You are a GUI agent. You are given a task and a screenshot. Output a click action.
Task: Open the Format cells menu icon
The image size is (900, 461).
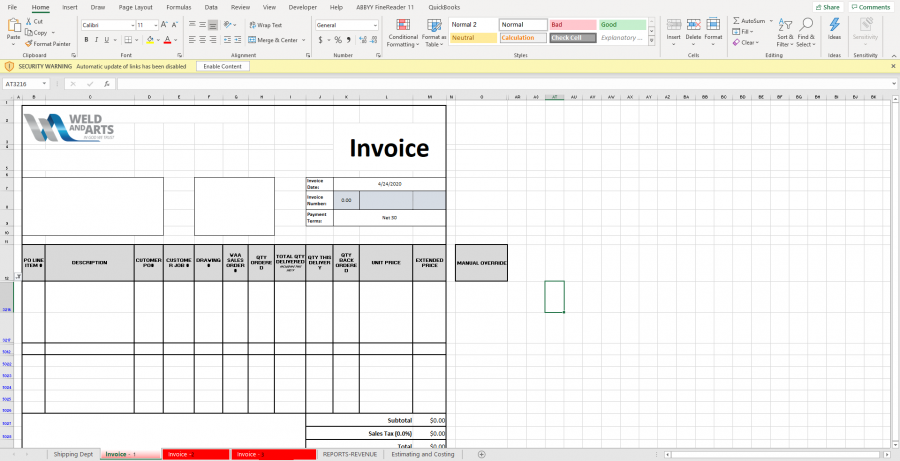click(x=713, y=25)
